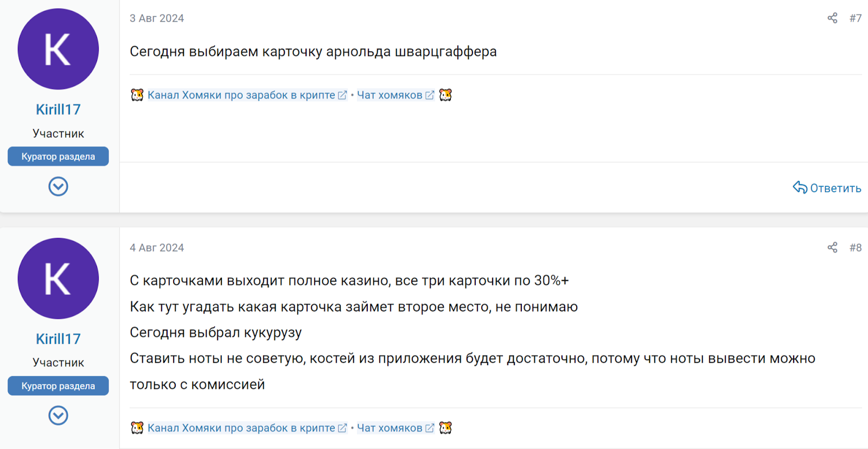Open "Канал Хомяки про зарабок в крипте" link in post #7
This screenshot has height=449, width=868.
click(x=241, y=95)
